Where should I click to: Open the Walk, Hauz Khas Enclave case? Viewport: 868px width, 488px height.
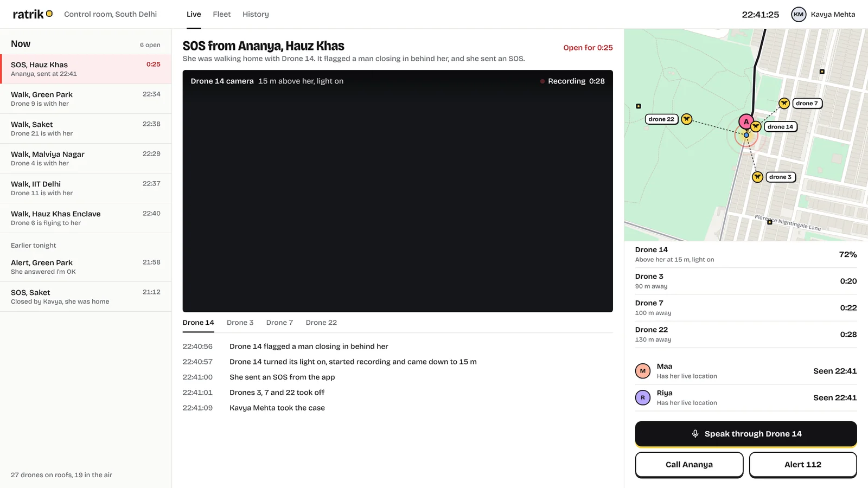tap(86, 218)
